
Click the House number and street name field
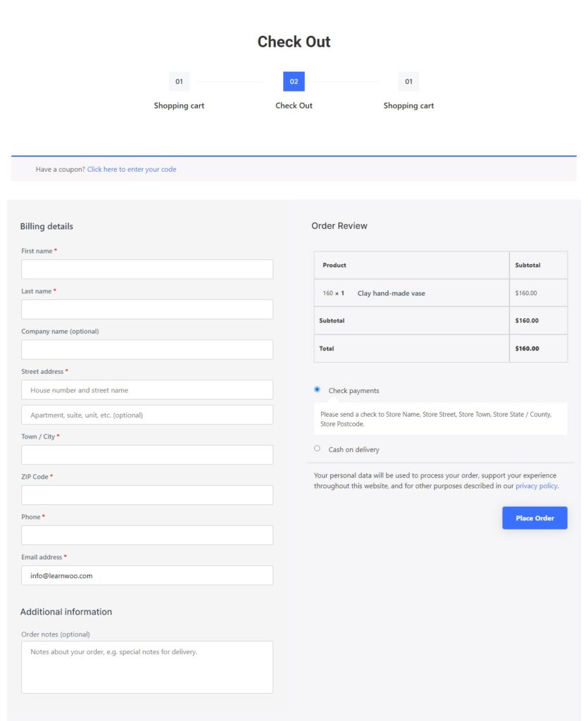tap(147, 390)
